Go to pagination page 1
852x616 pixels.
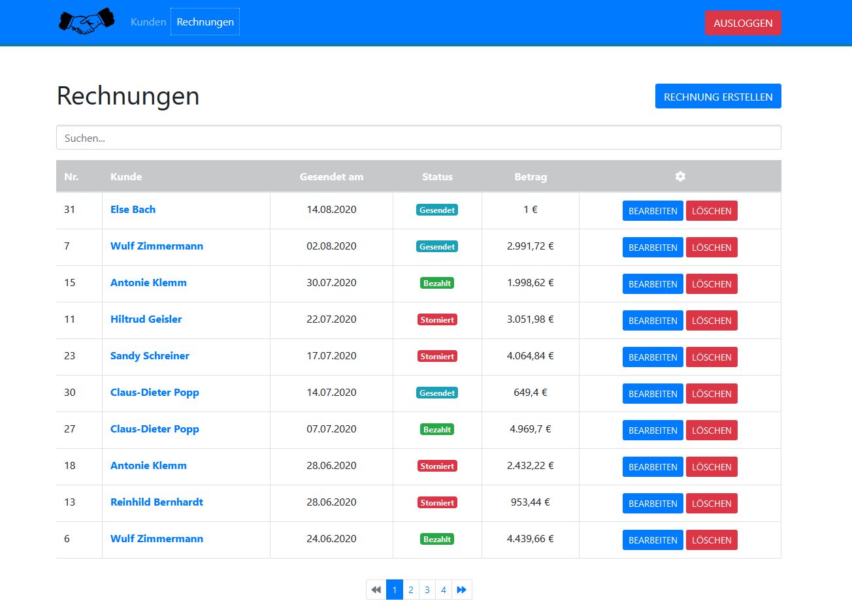395,590
